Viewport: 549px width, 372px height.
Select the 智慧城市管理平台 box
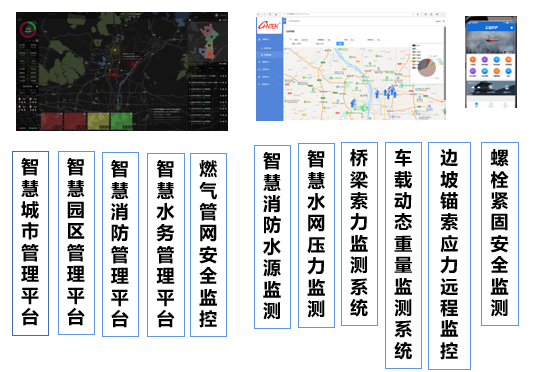pos(30,243)
